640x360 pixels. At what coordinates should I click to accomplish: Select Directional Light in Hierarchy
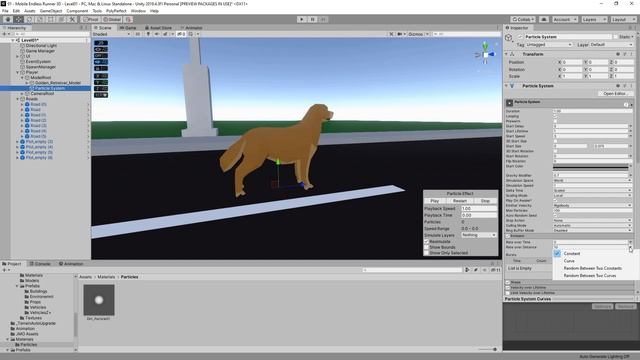tap(41, 46)
